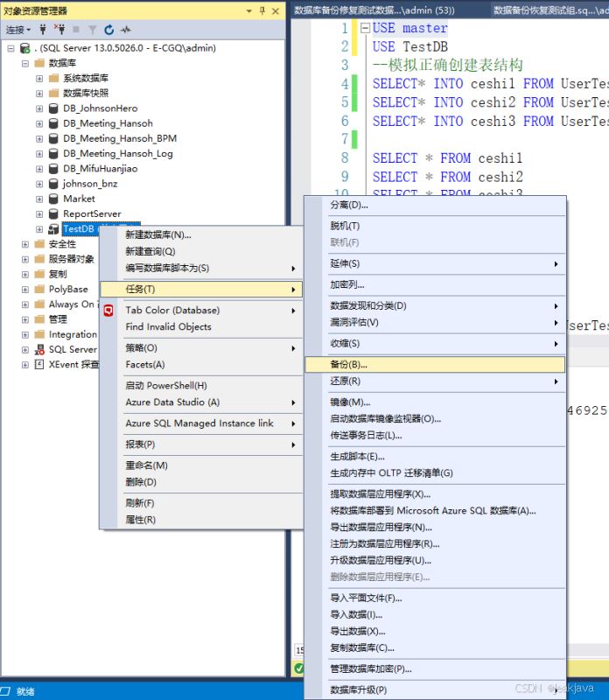Pin the Object Explorer panel

tap(262, 10)
